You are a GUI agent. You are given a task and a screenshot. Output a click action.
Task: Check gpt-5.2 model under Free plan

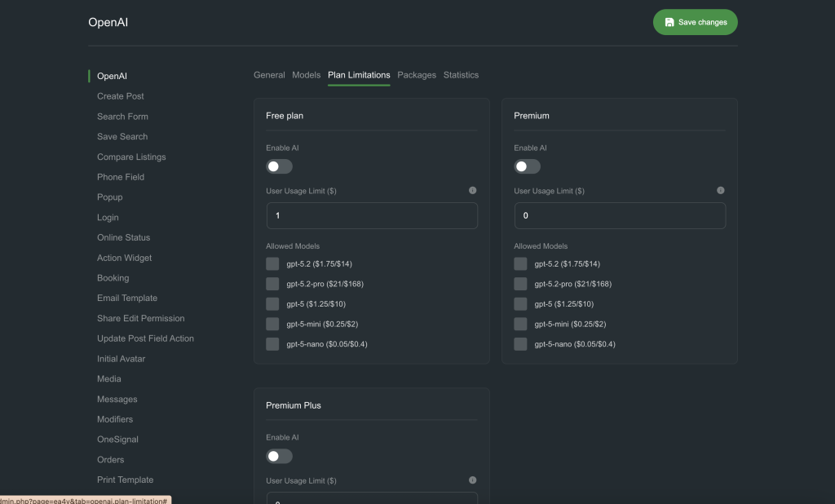(272, 263)
